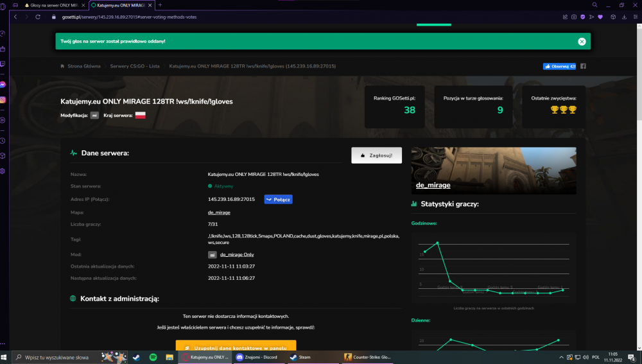Open the Extensions cube in the sidebar
Image resolution: width=642 pixels, height=364 pixels.
coord(3,155)
